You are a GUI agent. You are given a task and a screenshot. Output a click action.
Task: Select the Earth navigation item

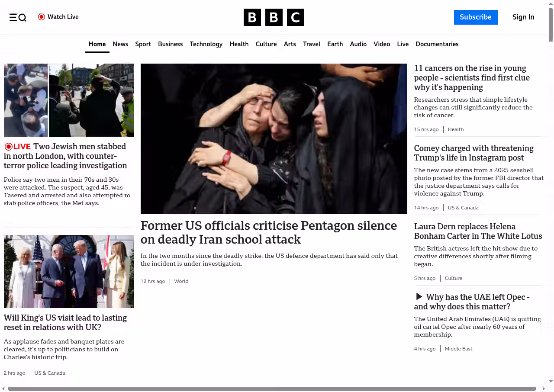pyautogui.click(x=335, y=44)
